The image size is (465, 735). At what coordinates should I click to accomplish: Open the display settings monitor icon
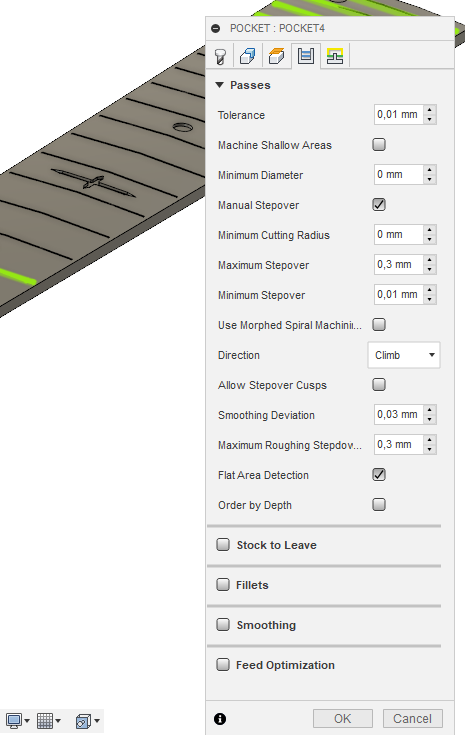coord(15,720)
